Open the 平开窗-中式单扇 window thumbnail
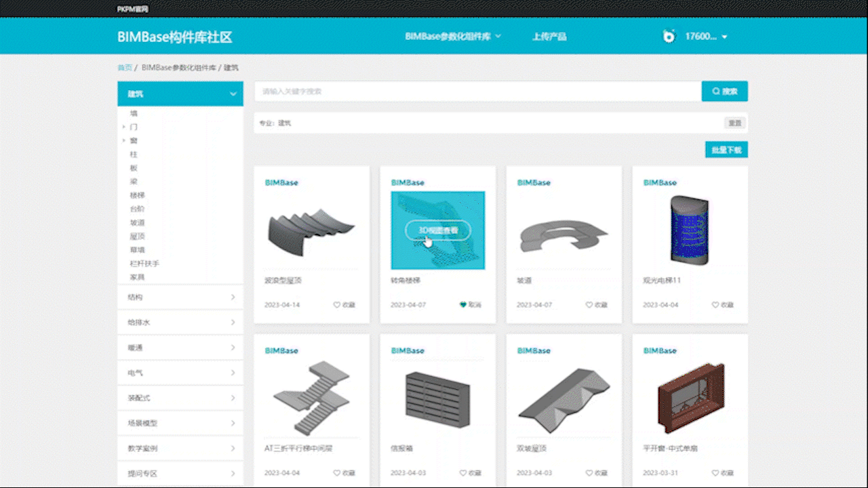The width and height of the screenshot is (868, 488). (690, 399)
